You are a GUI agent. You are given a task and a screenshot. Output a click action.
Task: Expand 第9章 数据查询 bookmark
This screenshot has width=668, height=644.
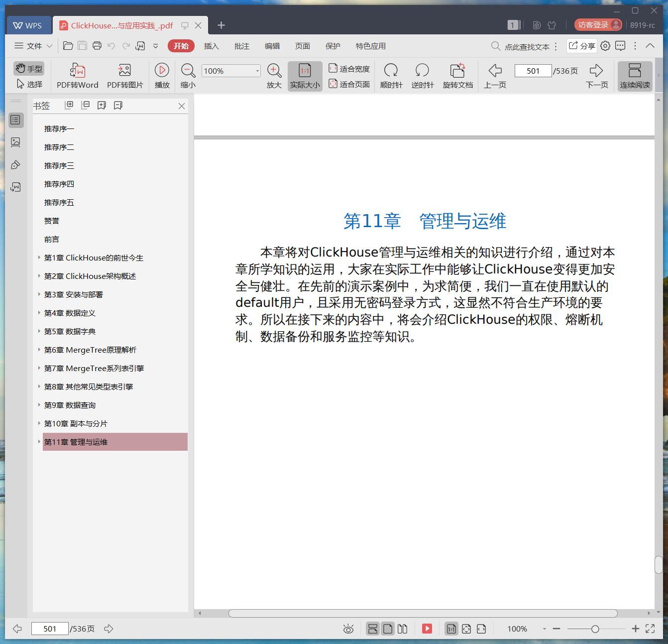(39, 405)
